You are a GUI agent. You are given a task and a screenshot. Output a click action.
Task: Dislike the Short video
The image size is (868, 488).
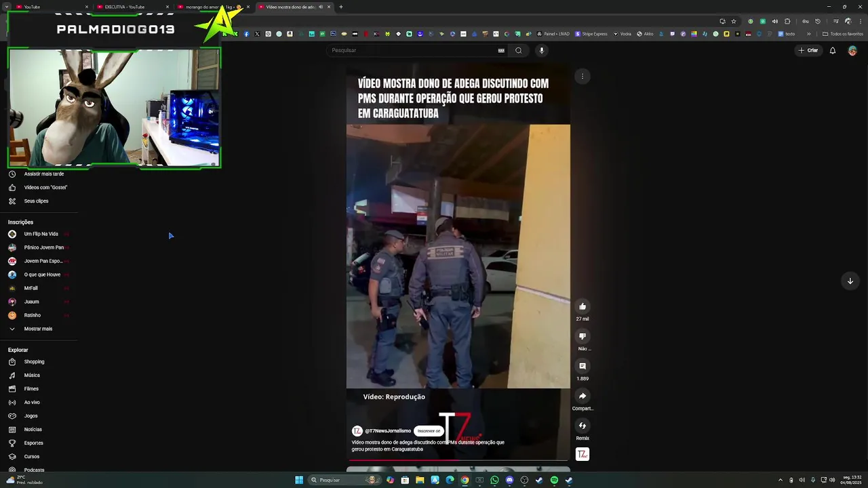(583, 336)
